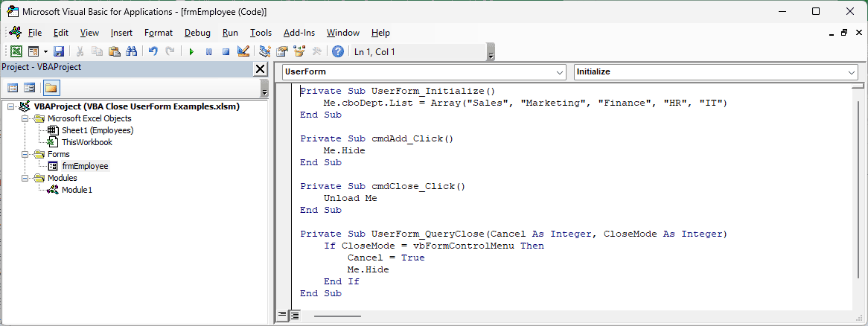The image size is (868, 326).
Task: Collapse the VBAProject root node
Action: [11, 107]
